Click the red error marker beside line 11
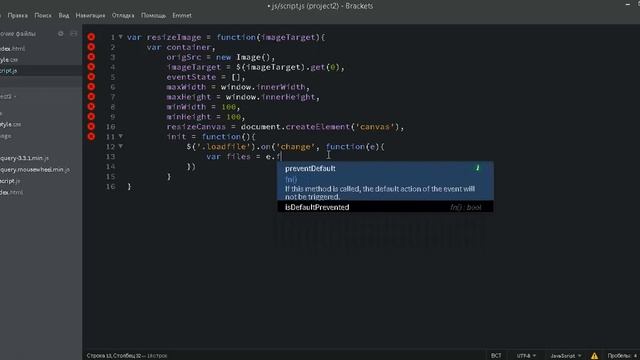This screenshot has width=640, height=360. click(x=91, y=136)
